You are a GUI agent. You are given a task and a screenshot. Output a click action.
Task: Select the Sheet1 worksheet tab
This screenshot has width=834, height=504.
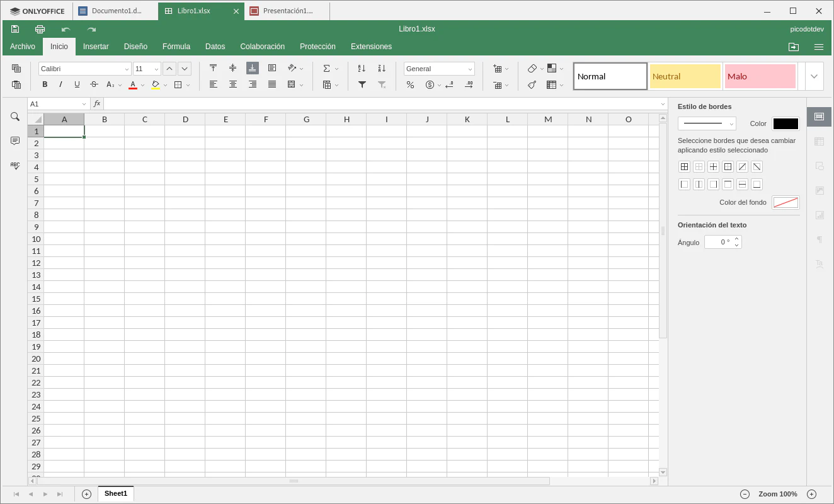[116, 494]
